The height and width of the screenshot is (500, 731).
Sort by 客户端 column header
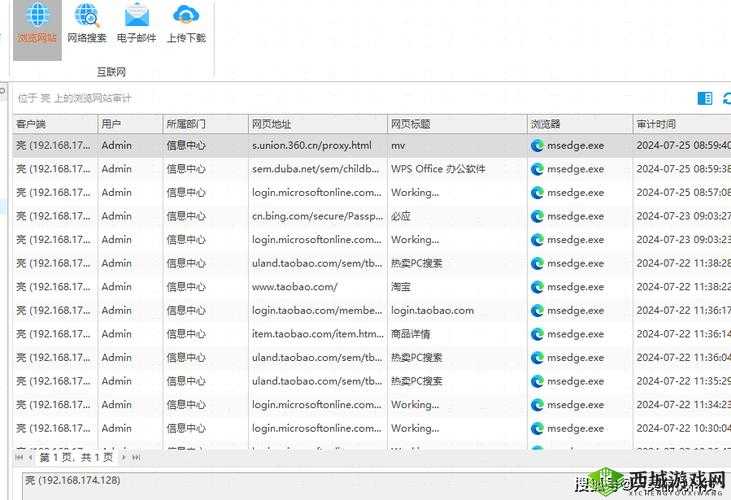(x=54, y=124)
